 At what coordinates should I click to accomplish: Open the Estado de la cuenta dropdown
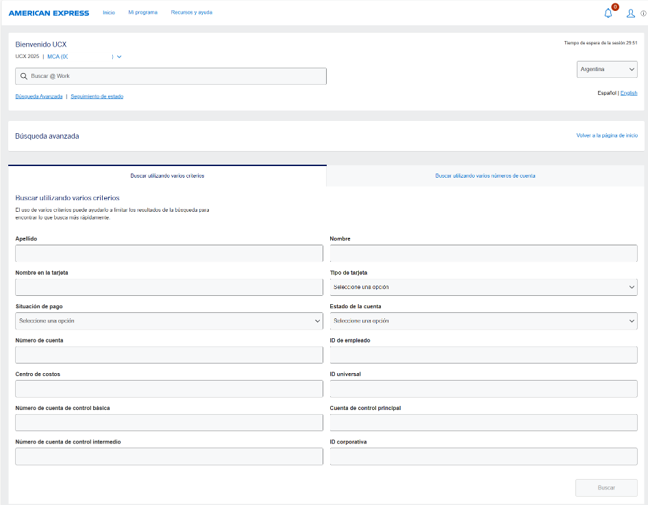pyautogui.click(x=484, y=321)
